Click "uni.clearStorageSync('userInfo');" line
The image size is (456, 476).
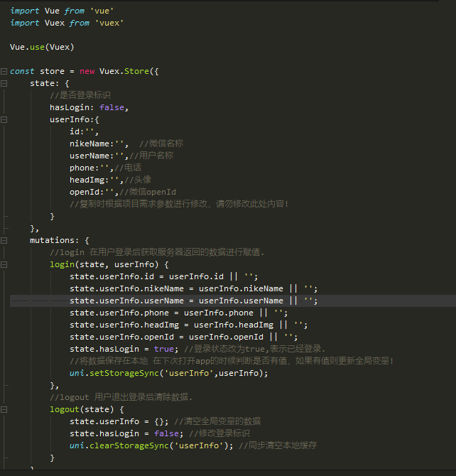[151, 445]
